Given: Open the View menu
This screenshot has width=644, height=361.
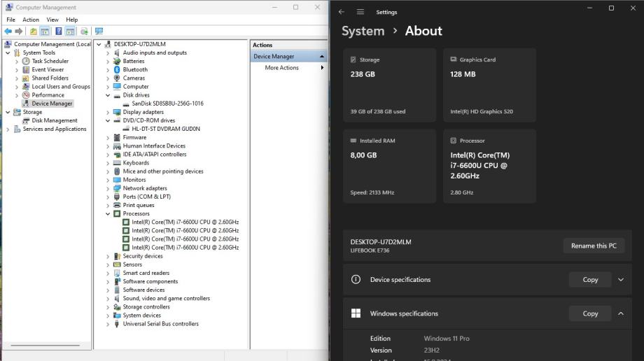Looking at the screenshot, I should pos(52,20).
